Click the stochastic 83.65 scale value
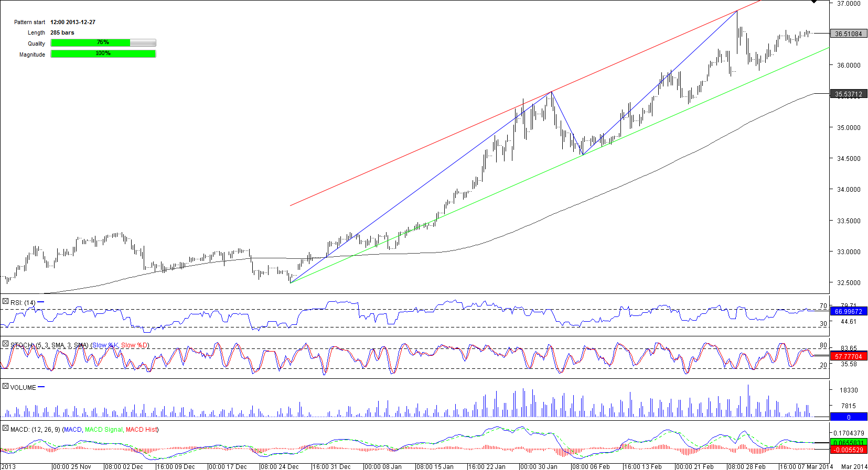This screenshot has height=470, width=868. [x=849, y=348]
